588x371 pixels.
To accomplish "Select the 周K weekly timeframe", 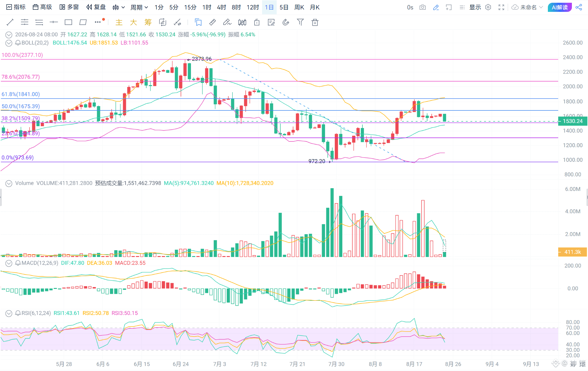I will pos(299,7).
